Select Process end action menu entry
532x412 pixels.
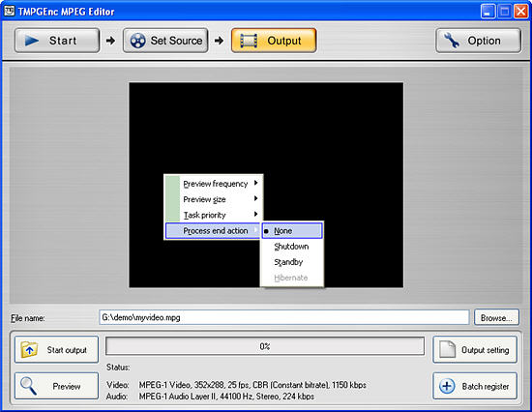213,231
